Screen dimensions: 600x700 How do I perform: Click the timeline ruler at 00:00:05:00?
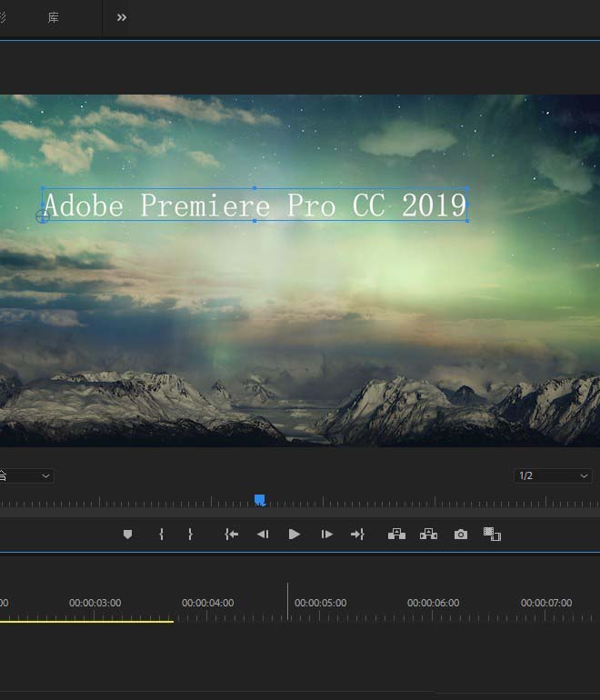pyautogui.click(x=321, y=603)
